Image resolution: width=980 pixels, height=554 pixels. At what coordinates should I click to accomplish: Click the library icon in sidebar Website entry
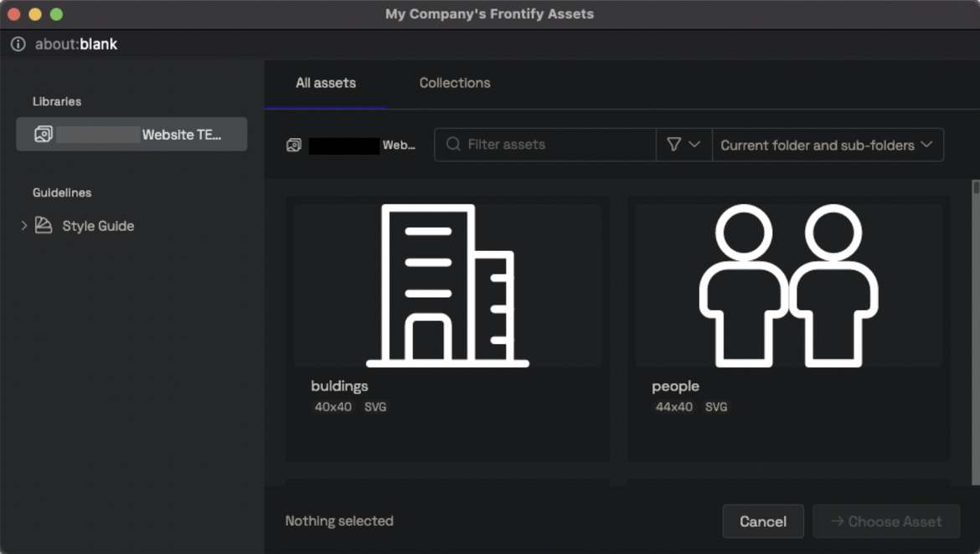coord(43,134)
